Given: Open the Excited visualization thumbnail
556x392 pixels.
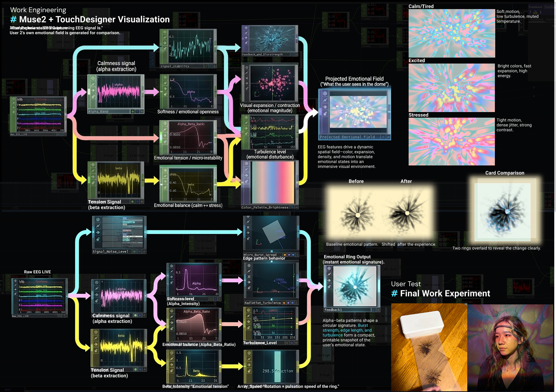Looking at the screenshot, I should [x=452, y=88].
